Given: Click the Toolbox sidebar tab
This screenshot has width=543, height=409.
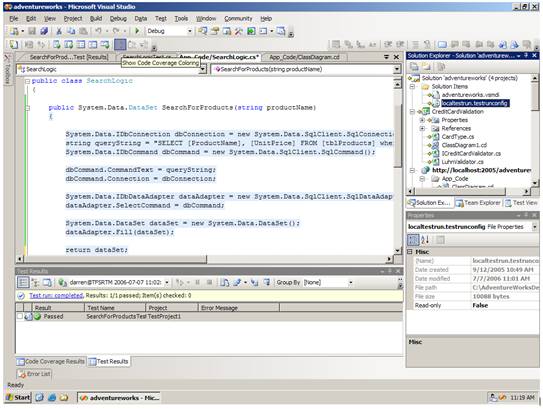Looking at the screenshot, I should coord(7,69).
